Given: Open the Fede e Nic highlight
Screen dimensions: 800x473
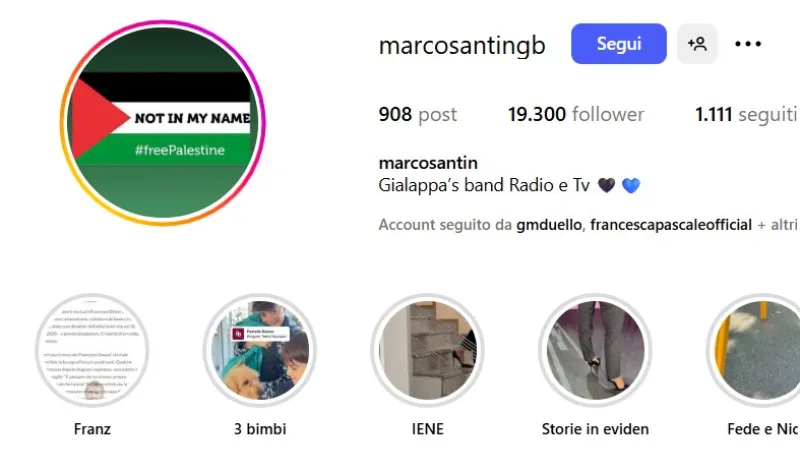Looking at the screenshot, I should [x=753, y=351].
